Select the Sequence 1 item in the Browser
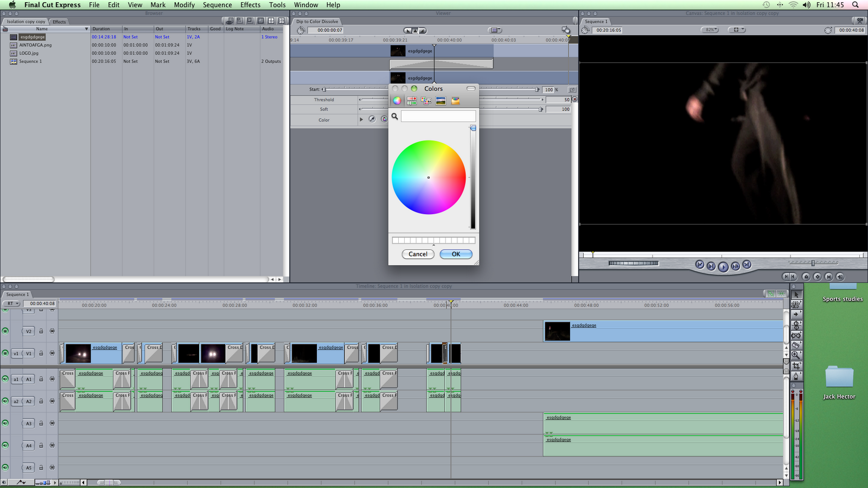 30,61
